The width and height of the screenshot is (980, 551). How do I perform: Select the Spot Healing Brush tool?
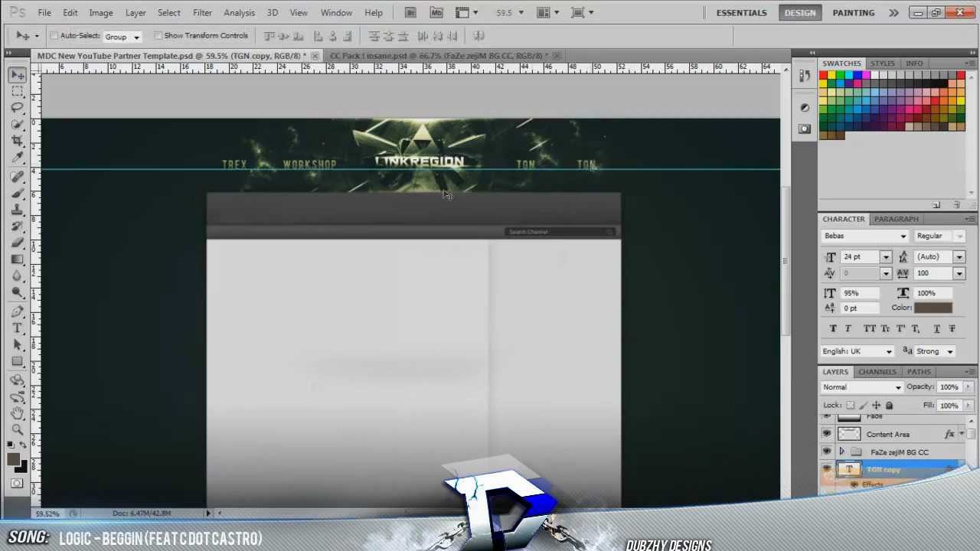pos(18,177)
